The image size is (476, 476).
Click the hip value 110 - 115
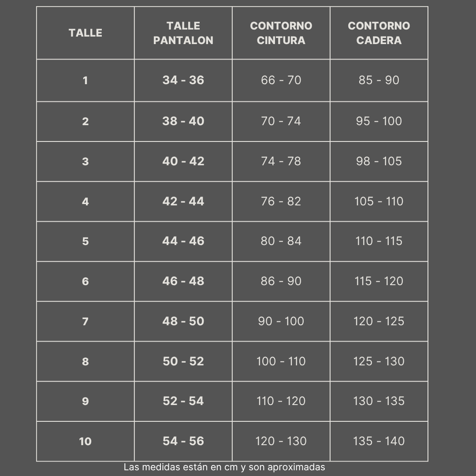[x=379, y=241]
